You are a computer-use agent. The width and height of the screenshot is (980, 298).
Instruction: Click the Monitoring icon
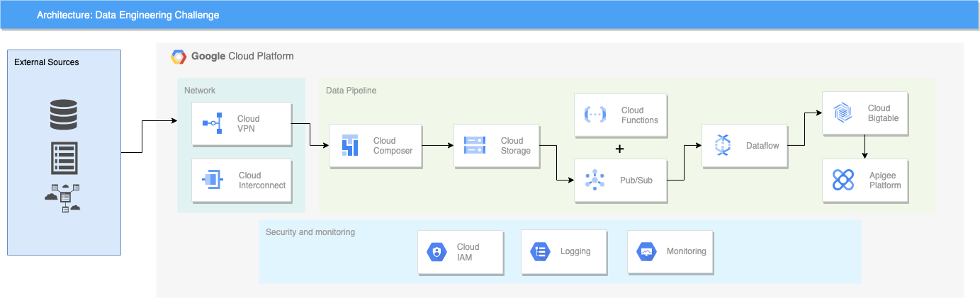tap(646, 251)
